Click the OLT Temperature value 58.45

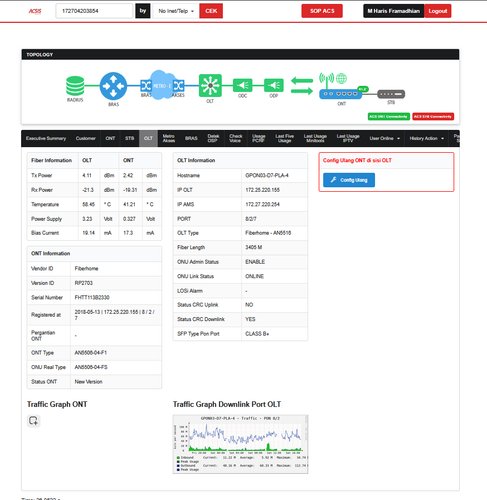pyautogui.click(x=89, y=204)
